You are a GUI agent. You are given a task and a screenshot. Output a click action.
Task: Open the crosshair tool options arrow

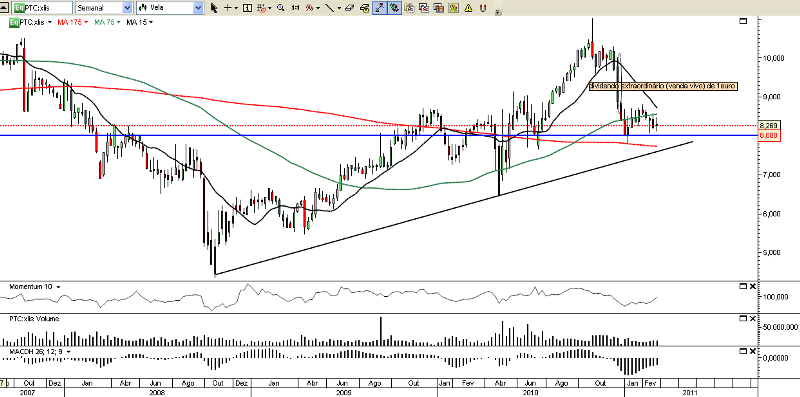(x=236, y=8)
